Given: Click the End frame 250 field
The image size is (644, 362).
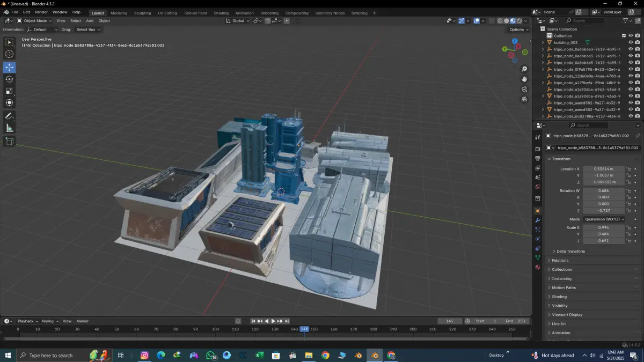Looking at the screenshot, I should pyautogui.click(x=515, y=321).
